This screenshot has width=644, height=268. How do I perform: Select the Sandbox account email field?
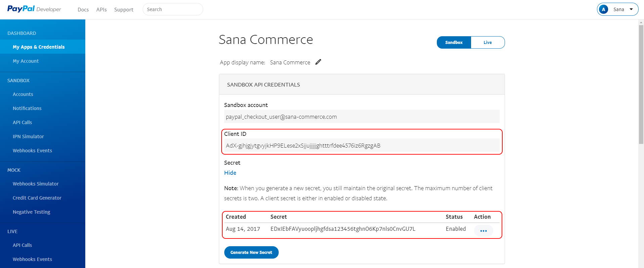pyautogui.click(x=362, y=117)
